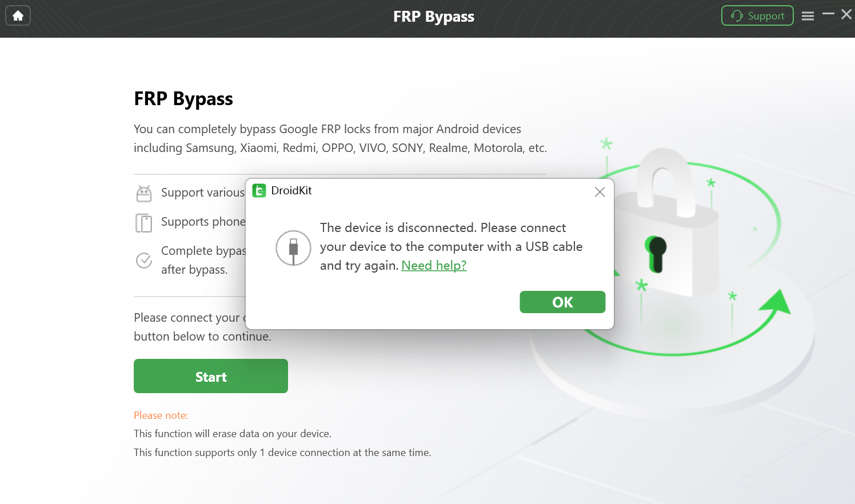Click the 'device is disconnected' message
The height and width of the screenshot is (504, 855).
(451, 246)
